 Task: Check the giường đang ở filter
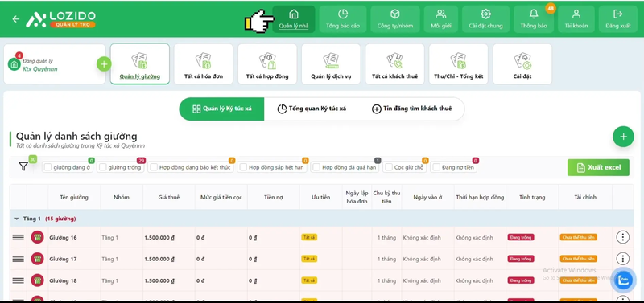point(48,167)
